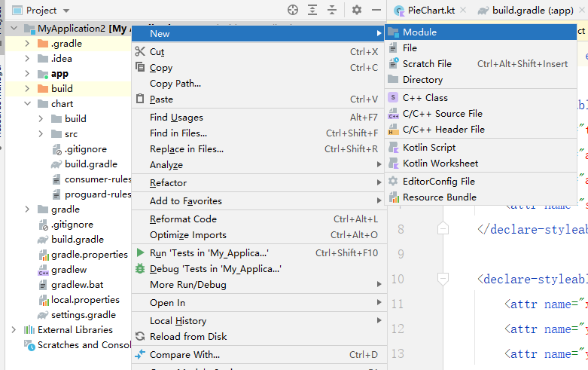The height and width of the screenshot is (370, 588).
Task: Click the EditorConfig gear icon
Action: pos(392,182)
